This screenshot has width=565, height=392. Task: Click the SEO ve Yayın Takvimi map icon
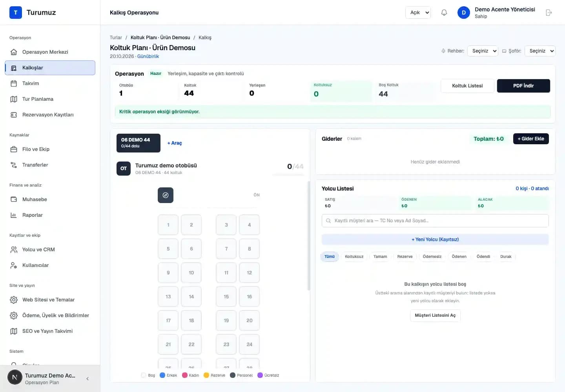point(14,331)
